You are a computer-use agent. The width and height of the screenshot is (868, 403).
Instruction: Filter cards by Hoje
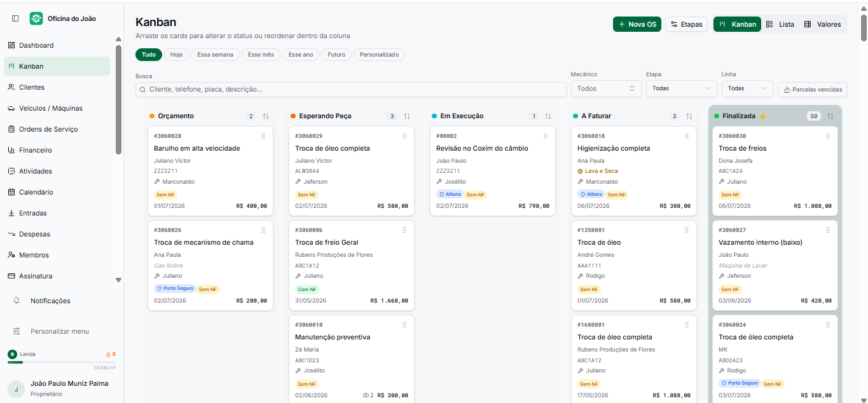click(176, 55)
